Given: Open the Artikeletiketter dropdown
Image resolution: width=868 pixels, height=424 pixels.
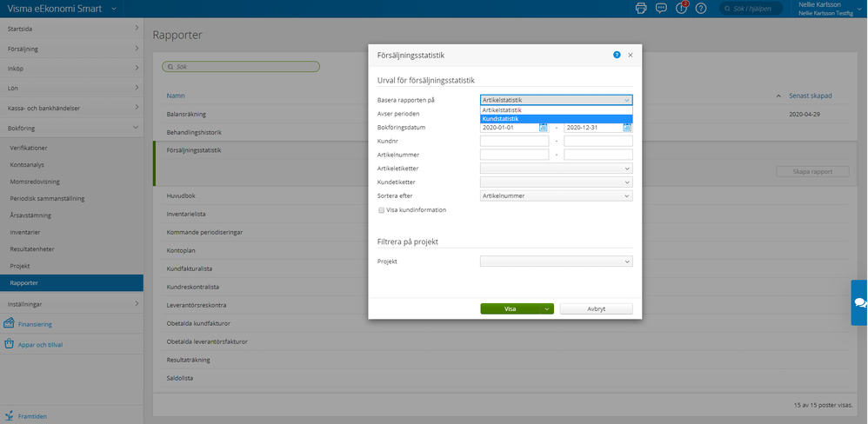Looking at the screenshot, I should pyautogui.click(x=557, y=168).
